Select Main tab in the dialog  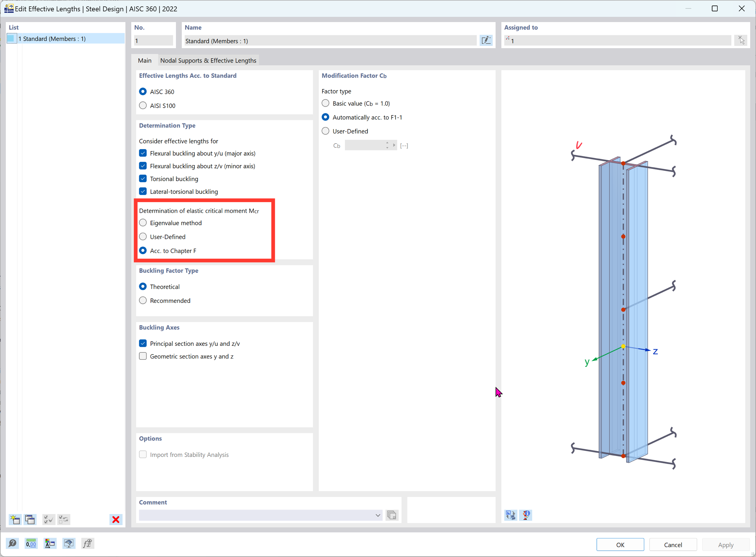tap(144, 60)
